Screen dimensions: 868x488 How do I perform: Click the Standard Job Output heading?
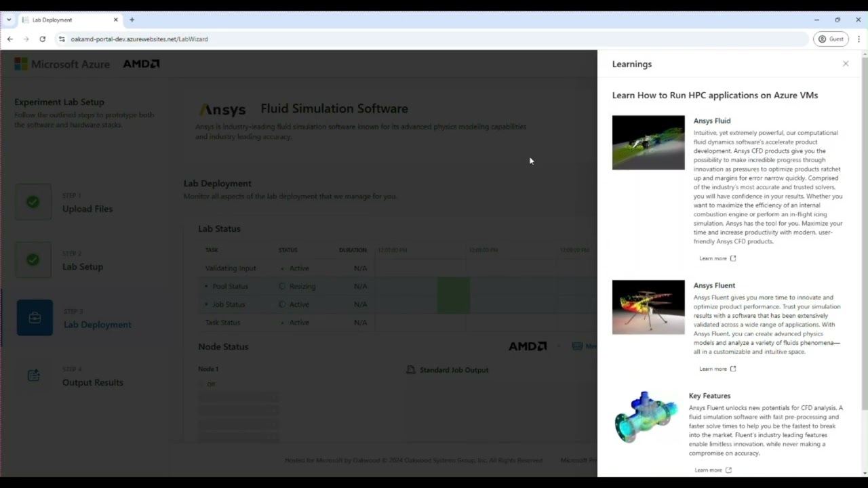point(454,370)
